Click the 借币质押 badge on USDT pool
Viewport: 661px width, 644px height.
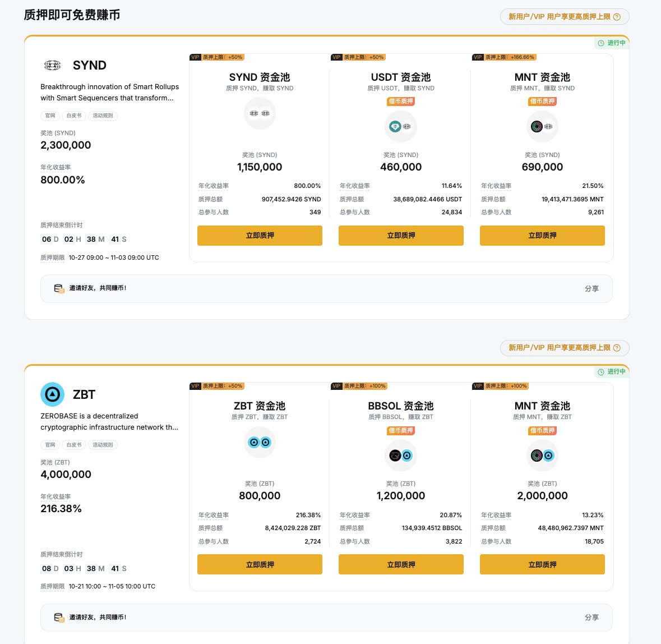pyautogui.click(x=401, y=102)
